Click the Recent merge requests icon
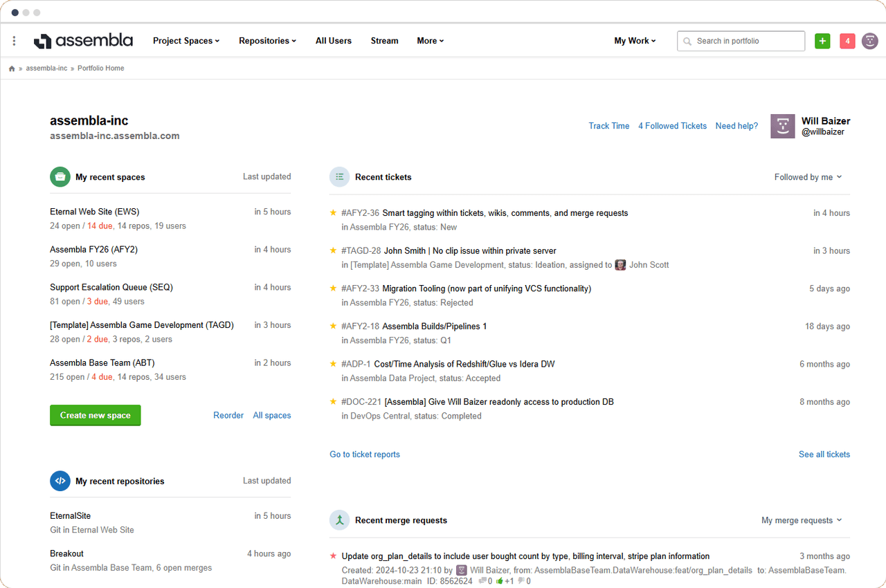This screenshot has width=886, height=588. point(339,520)
